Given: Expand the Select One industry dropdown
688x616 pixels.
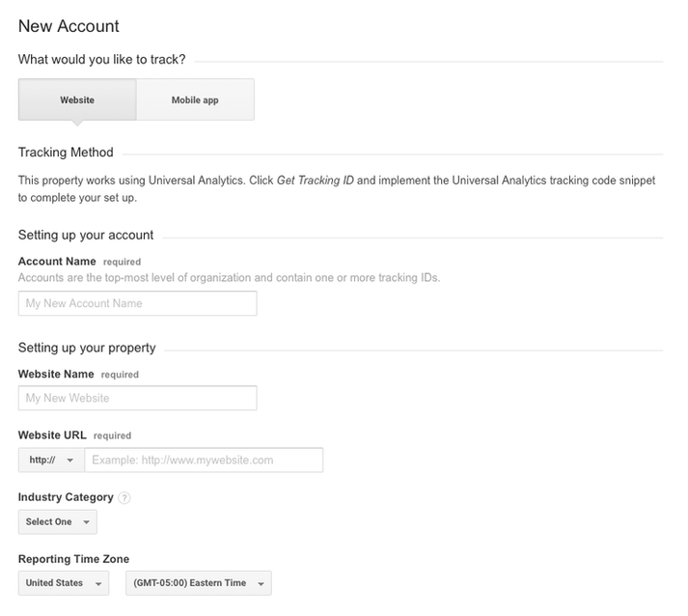Looking at the screenshot, I should click(57, 521).
